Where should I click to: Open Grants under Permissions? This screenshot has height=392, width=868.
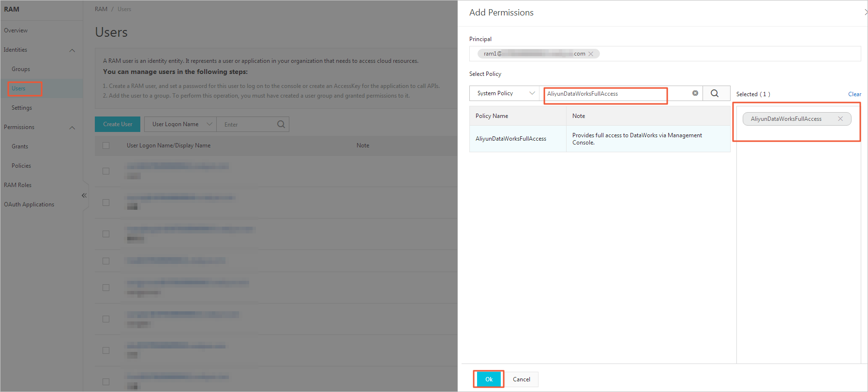click(x=20, y=146)
